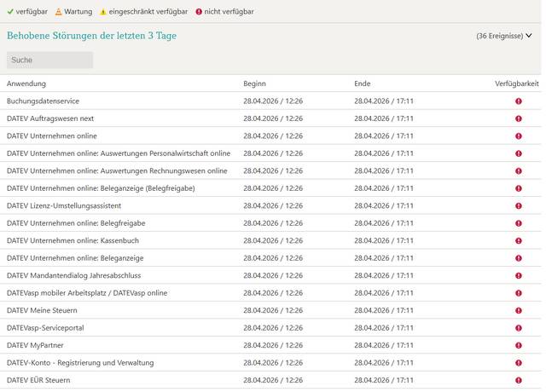Screen dimensions: 546x392
Task: Select 'DATEV Mandantendialog Jahresabschluss' row
Action: tap(74, 275)
